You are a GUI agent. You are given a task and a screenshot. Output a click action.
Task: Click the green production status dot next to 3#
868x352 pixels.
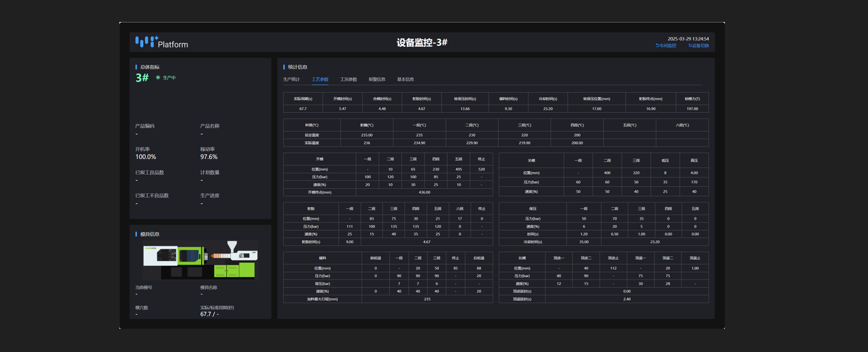pos(158,78)
